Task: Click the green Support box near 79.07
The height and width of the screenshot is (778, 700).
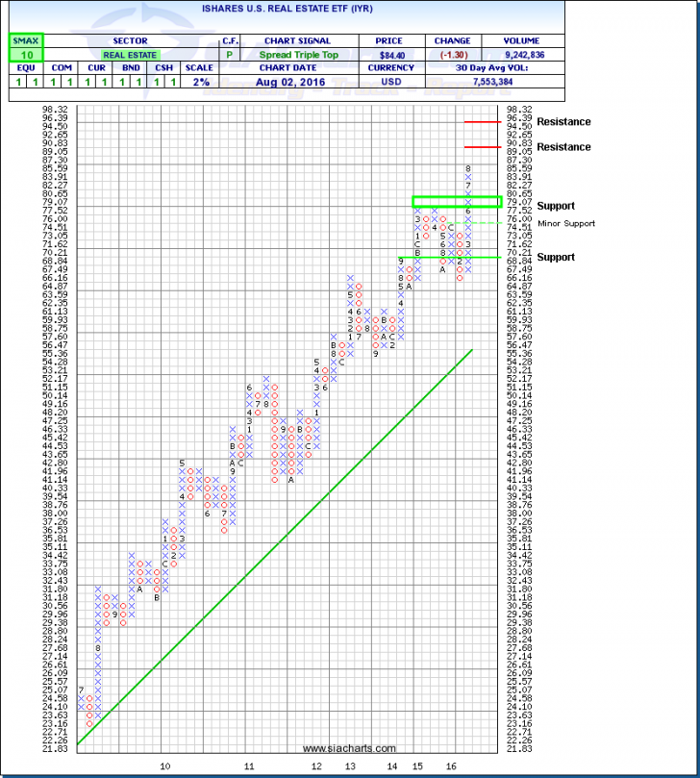Action: (x=456, y=202)
